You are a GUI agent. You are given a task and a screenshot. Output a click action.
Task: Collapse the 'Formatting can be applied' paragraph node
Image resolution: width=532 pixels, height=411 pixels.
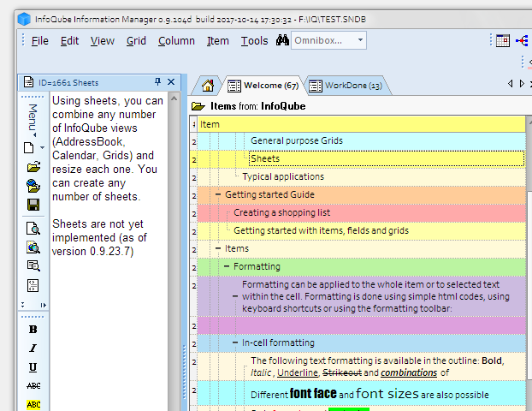(235, 296)
